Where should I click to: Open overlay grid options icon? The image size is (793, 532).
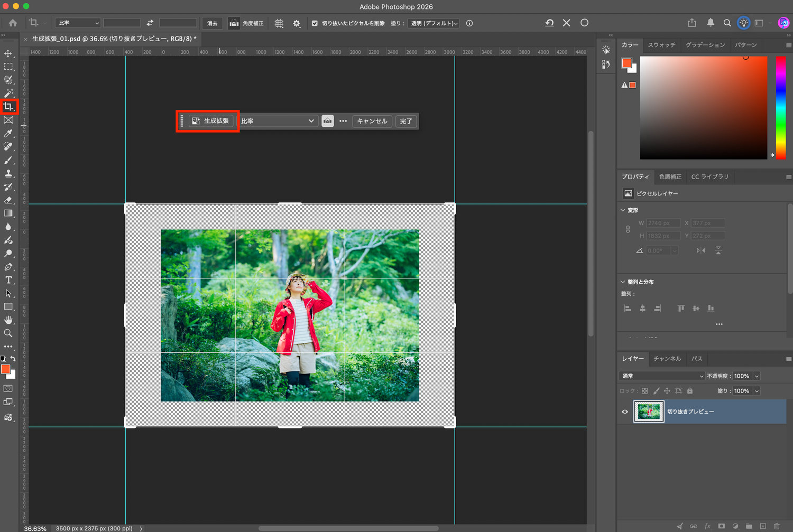tap(279, 23)
